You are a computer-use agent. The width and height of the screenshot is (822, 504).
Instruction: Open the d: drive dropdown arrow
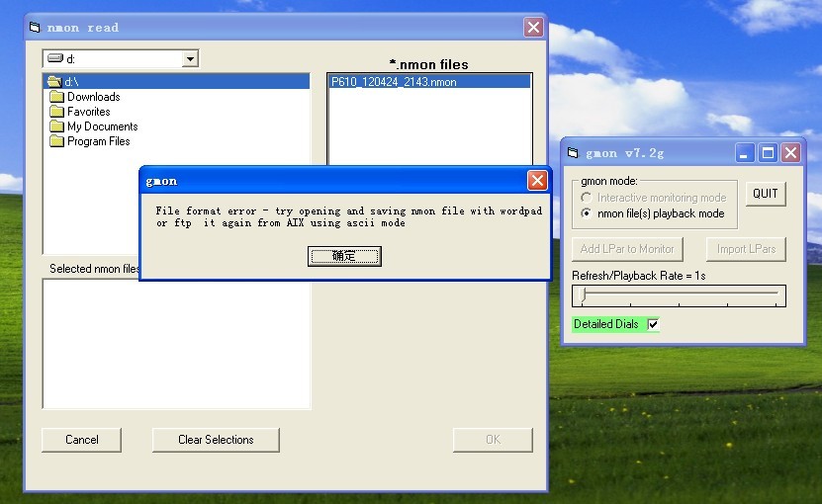click(x=190, y=58)
